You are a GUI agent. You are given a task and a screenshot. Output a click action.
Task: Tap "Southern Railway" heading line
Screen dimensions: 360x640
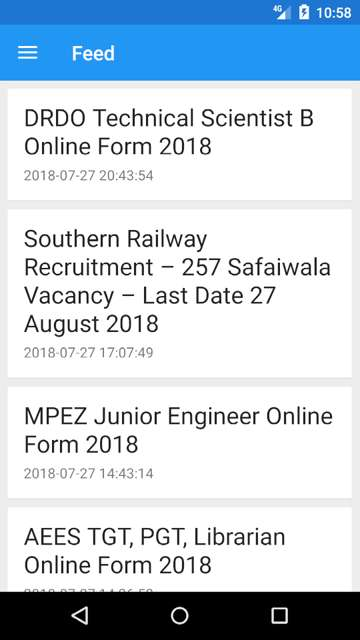click(116, 240)
